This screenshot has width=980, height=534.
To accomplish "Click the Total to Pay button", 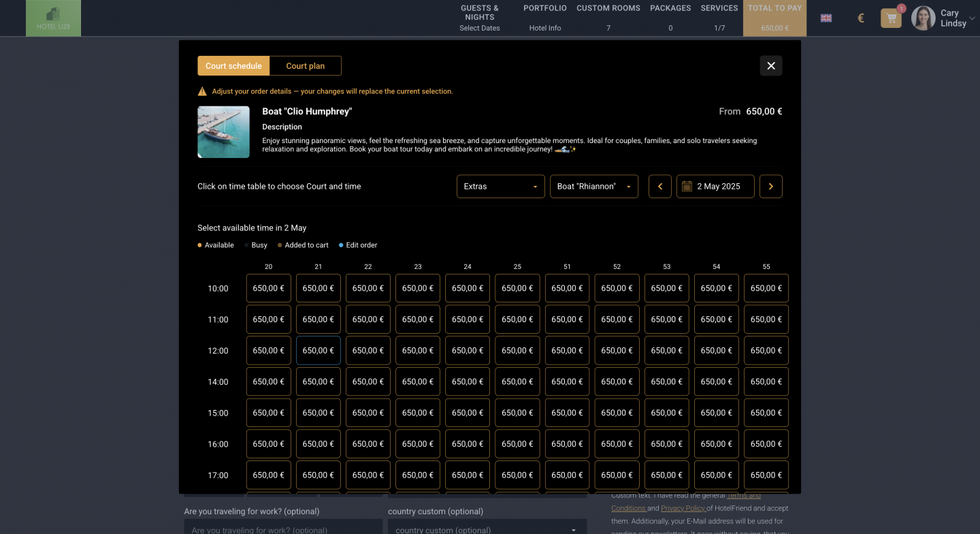I will 775,18.
